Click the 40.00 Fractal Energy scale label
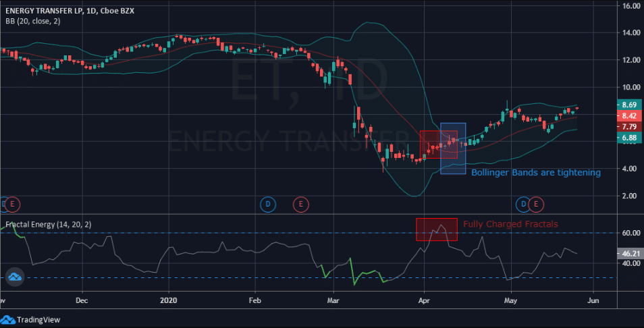The image size is (644, 328). pyautogui.click(x=631, y=263)
